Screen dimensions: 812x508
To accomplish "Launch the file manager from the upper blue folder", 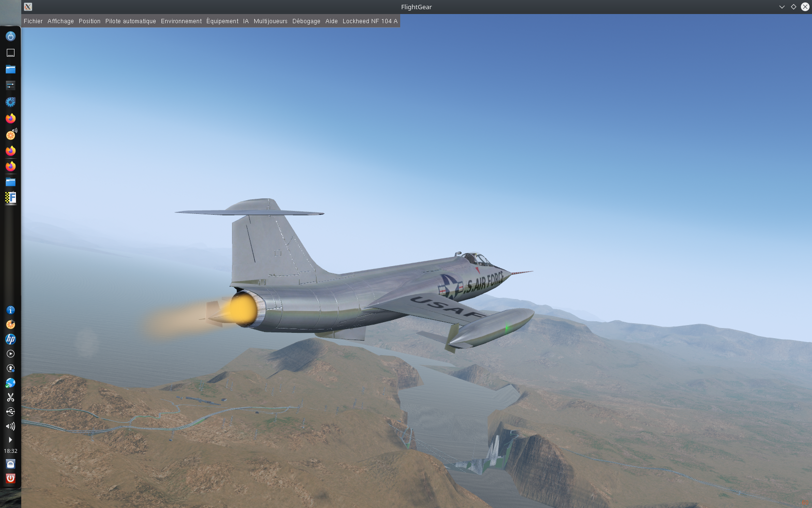I will [x=11, y=69].
